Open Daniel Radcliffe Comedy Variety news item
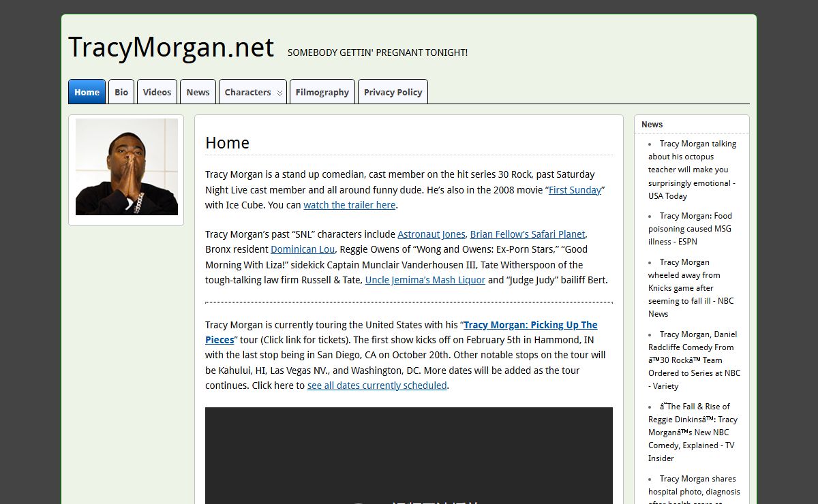Image resolution: width=818 pixels, height=504 pixels. (x=694, y=360)
